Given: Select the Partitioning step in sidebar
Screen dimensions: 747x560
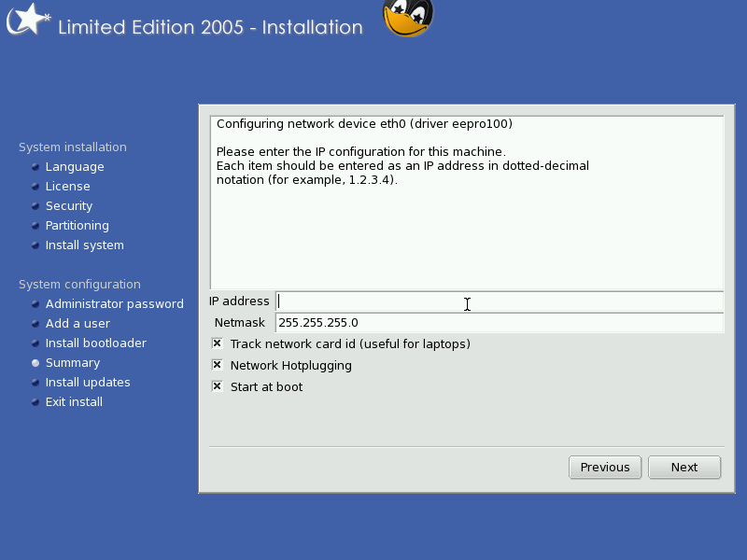Looking at the screenshot, I should click(78, 226).
